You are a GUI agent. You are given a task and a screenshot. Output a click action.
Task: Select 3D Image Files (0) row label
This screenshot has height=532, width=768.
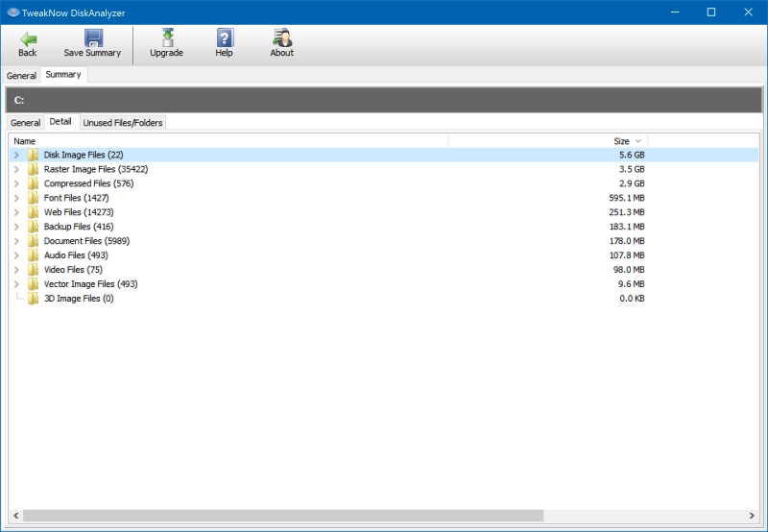[x=79, y=299]
